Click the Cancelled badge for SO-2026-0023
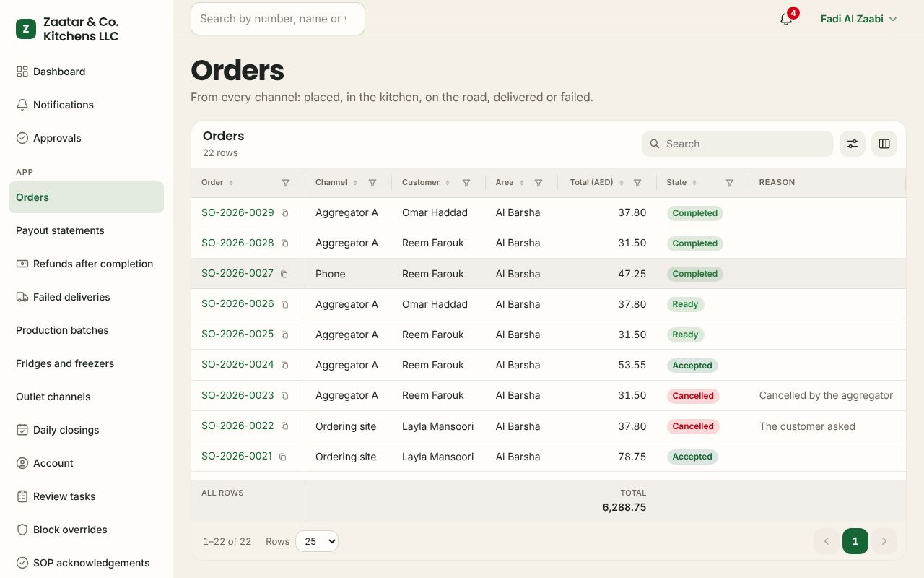This screenshot has width=924, height=578. tap(693, 396)
